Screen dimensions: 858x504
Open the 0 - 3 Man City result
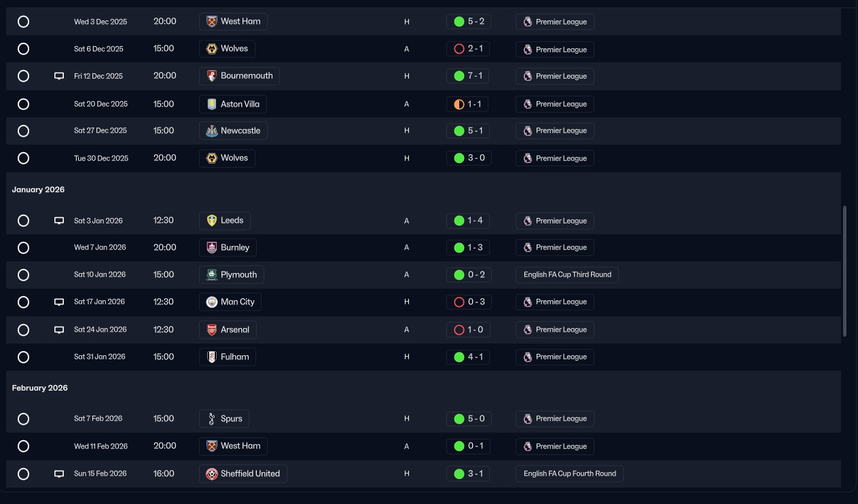pyautogui.click(x=468, y=302)
